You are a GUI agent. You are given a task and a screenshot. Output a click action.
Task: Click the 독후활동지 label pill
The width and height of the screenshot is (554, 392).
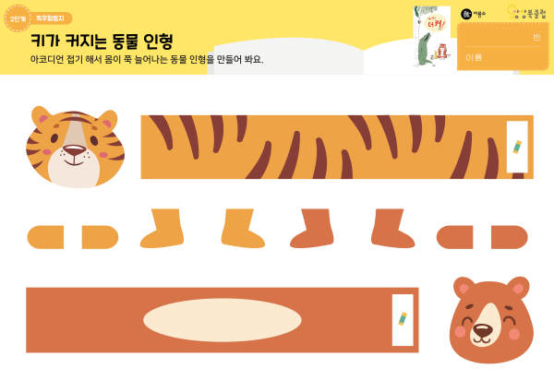coord(50,18)
